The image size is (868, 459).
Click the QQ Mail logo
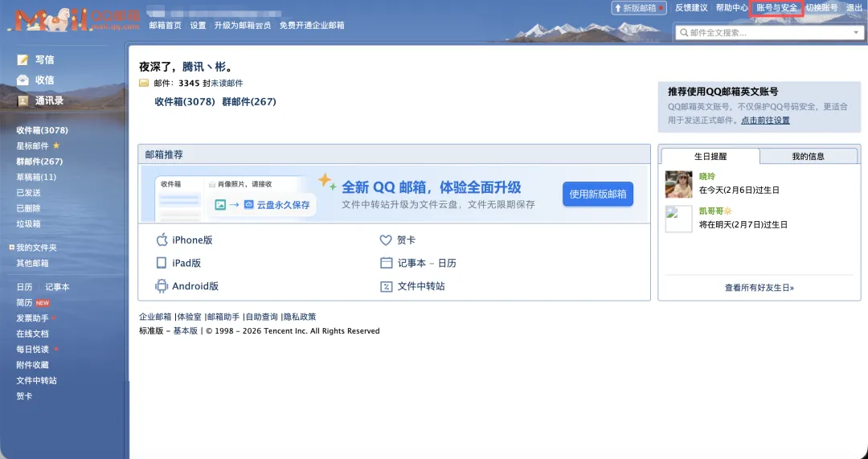pos(74,19)
